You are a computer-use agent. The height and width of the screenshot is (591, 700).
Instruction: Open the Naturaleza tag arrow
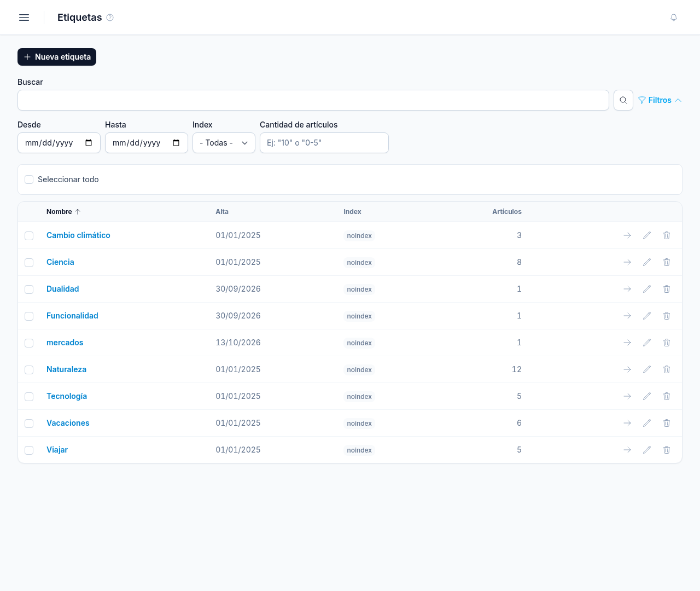click(x=627, y=369)
